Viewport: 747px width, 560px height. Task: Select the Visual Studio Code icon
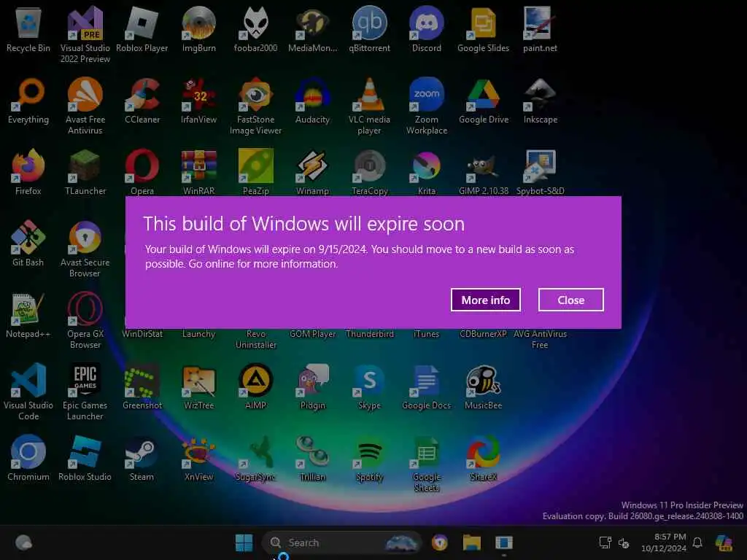pyautogui.click(x=28, y=392)
